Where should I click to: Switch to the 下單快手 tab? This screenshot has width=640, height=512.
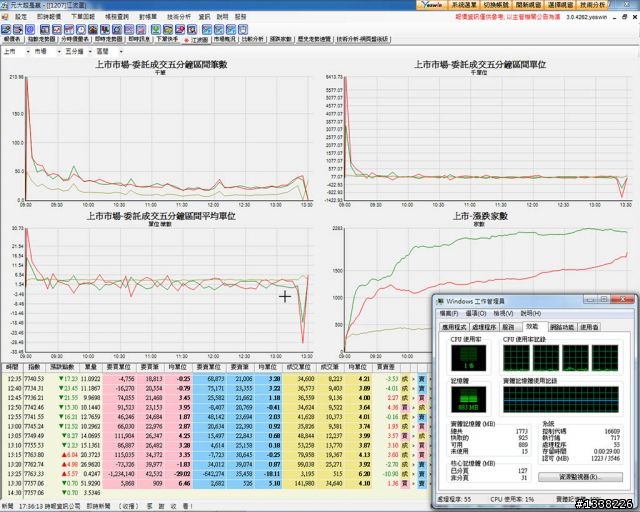(167, 39)
